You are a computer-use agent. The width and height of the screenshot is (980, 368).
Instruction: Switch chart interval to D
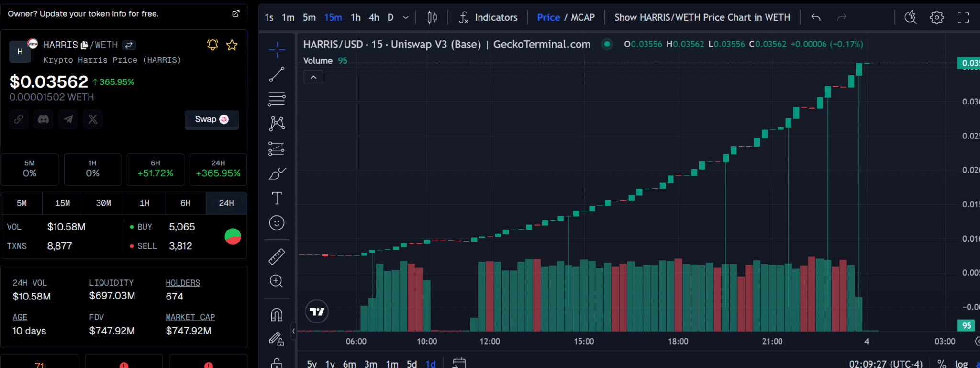[x=390, y=18]
